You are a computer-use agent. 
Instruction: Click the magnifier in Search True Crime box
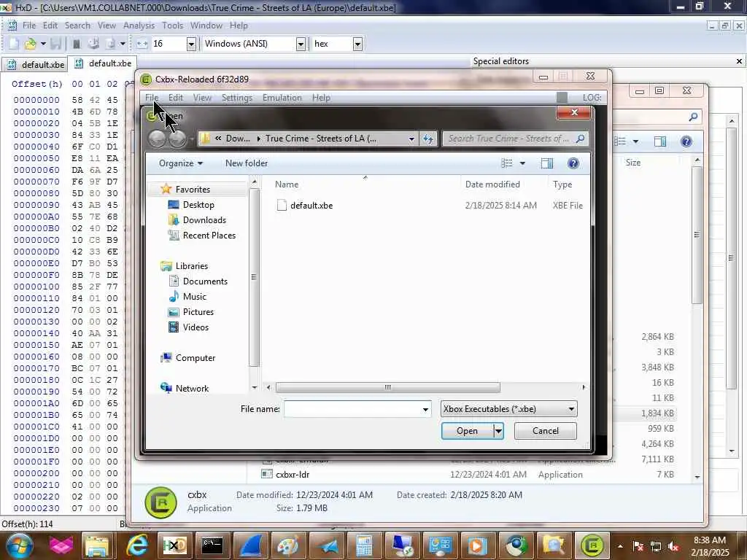tap(580, 139)
